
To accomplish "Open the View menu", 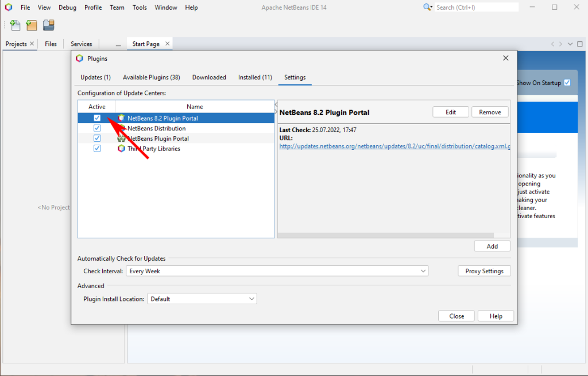I will click(x=44, y=7).
